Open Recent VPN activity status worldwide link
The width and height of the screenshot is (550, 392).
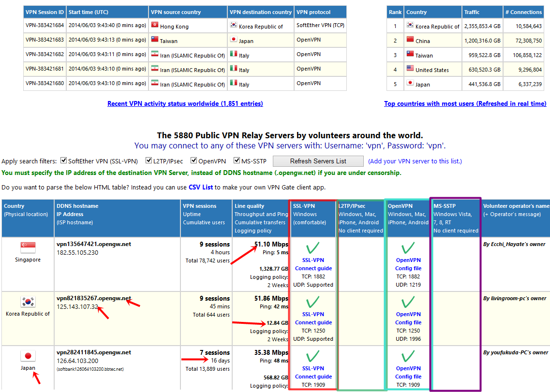(x=185, y=104)
